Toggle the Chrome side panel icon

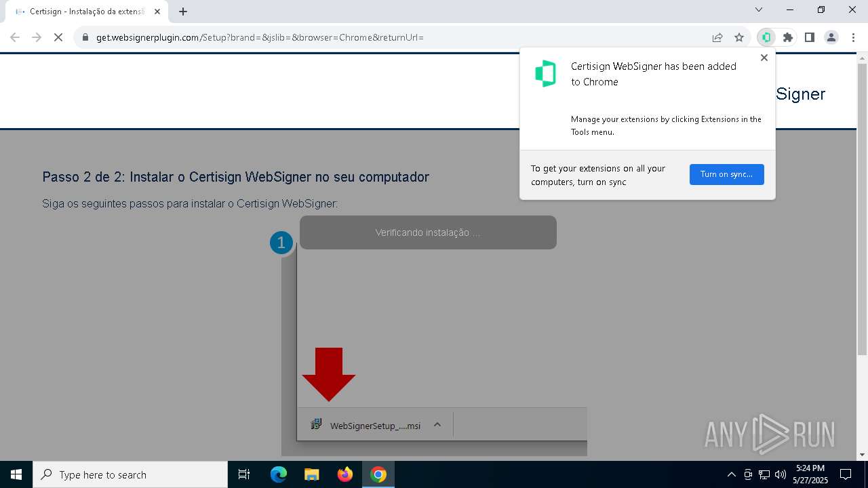[810, 37]
